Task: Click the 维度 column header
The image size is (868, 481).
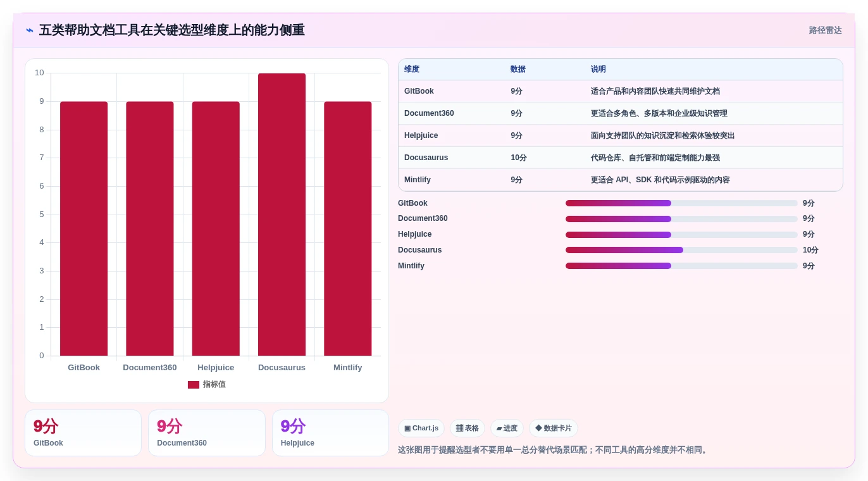Action: pos(412,70)
